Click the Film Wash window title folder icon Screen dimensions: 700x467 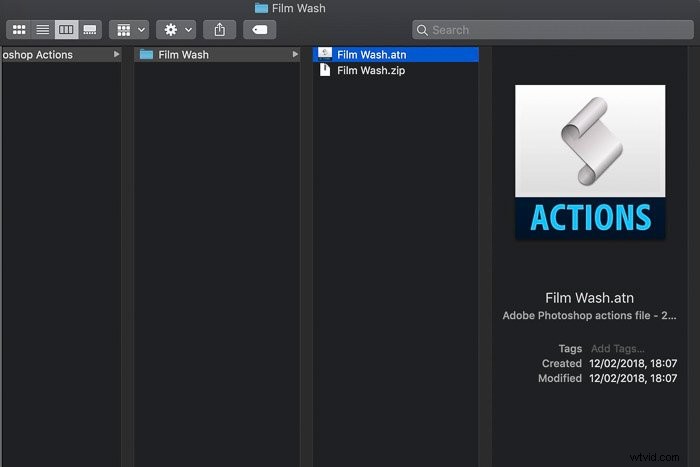coord(261,8)
